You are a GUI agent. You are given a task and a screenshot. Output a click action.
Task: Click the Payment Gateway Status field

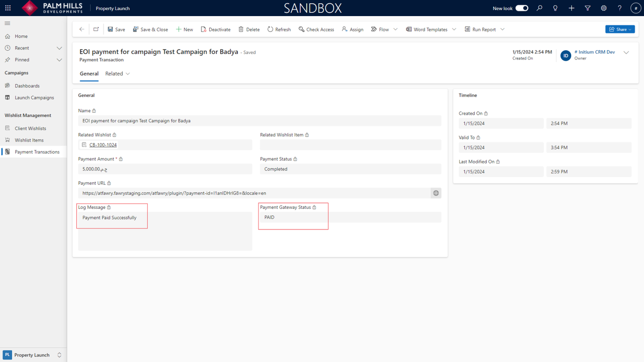(351, 218)
